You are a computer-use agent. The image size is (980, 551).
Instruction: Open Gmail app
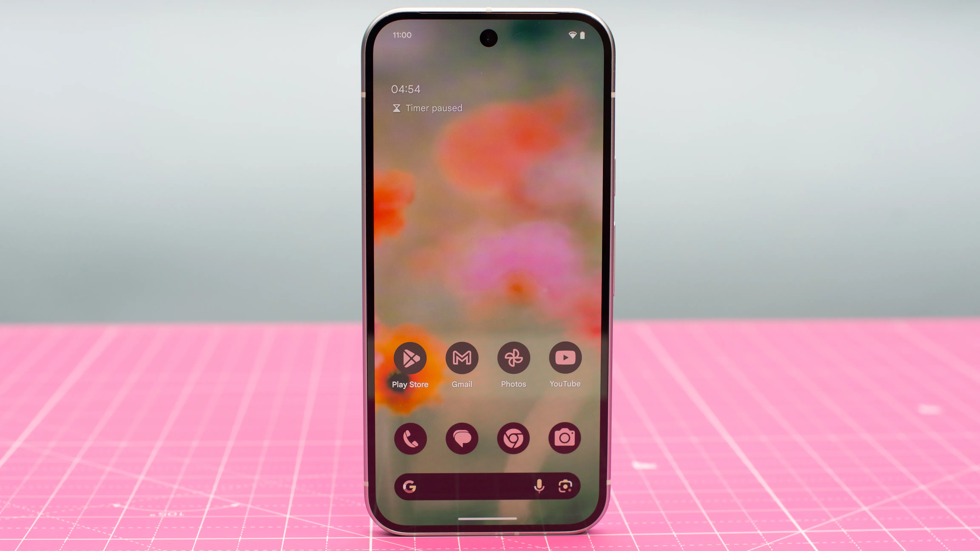point(462,357)
